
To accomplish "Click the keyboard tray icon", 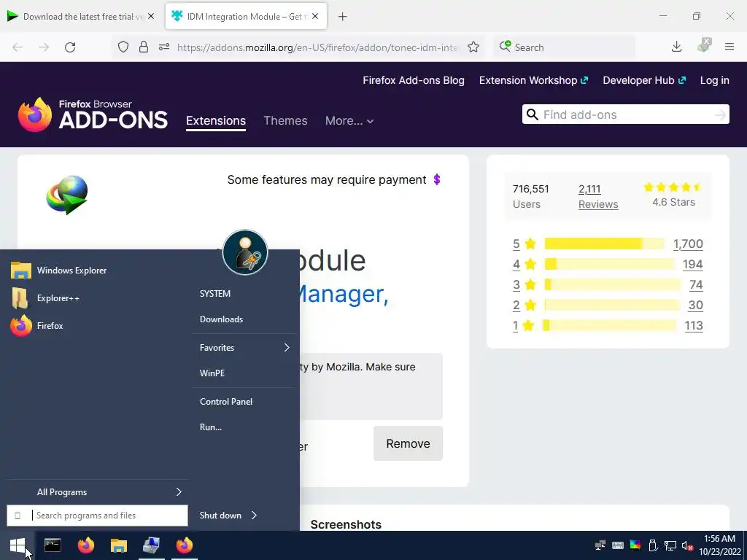I will point(618,545).
